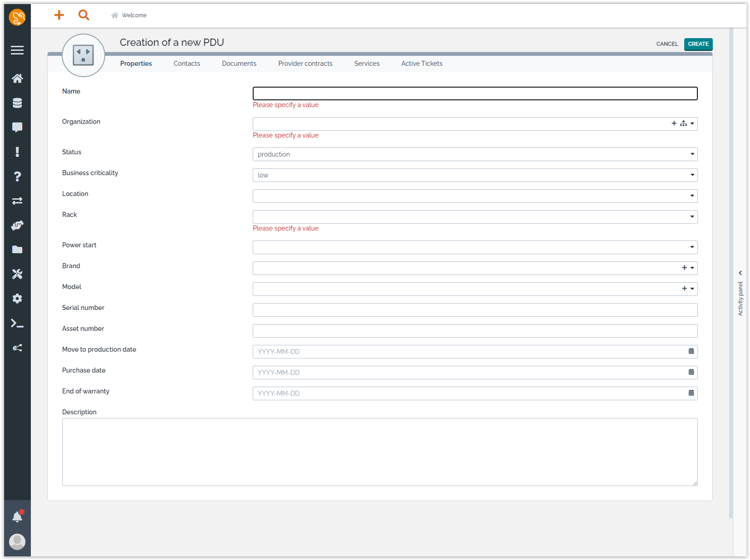Click the orange plus quick-create icon
The height and width of the screenshot is (560, 750).
[x=59, y=15]
